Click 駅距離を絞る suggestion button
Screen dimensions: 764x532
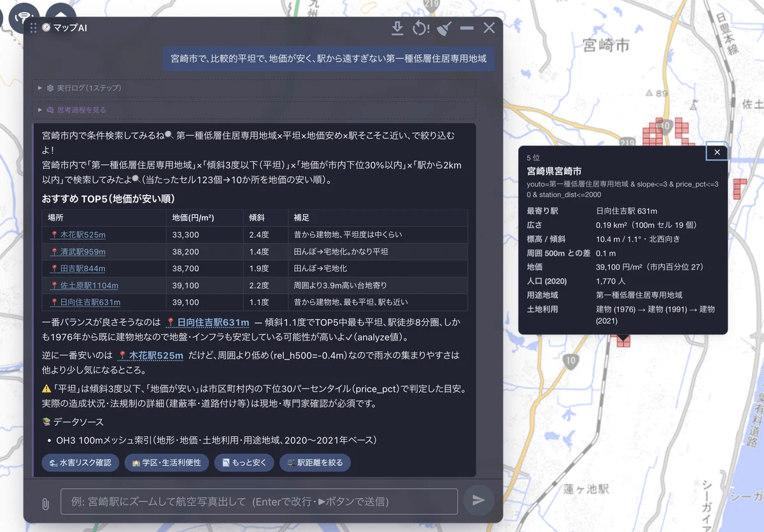tap(315, 463)
